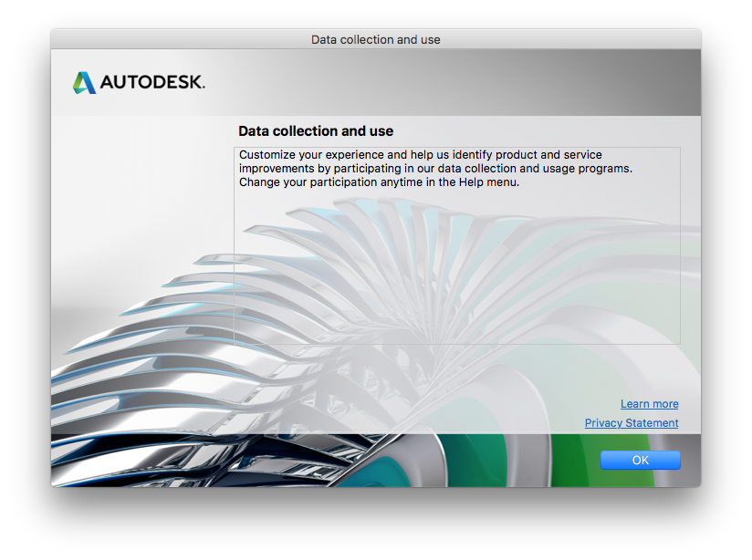Click the Autodesk logo
Screen dimensions: 752x560
(139, 82)
